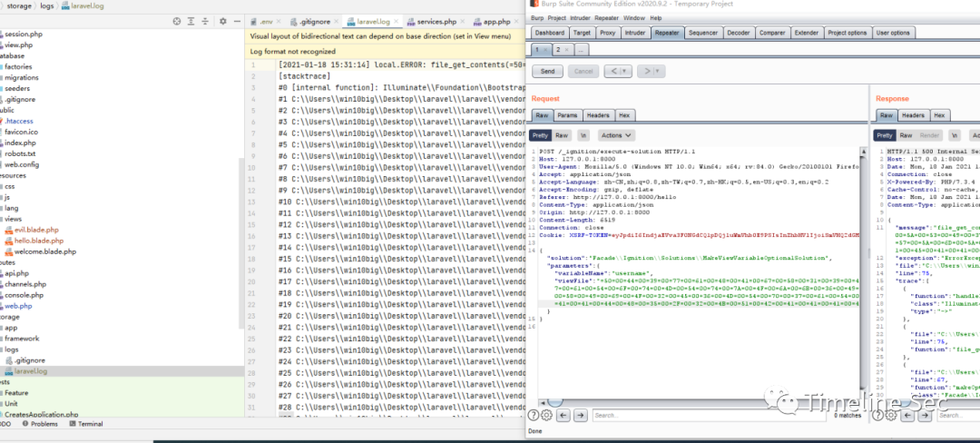Image resolution: width=980 pixels, height=443 pixels.
Task: Click the Send button
Action: pyautogui.click(x=547, y=71)
